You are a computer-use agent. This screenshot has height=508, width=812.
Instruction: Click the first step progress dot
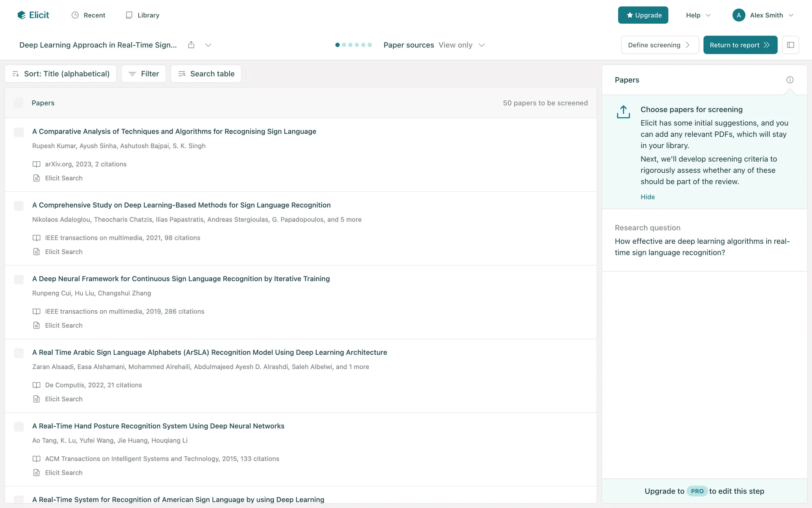click(337, 45)
